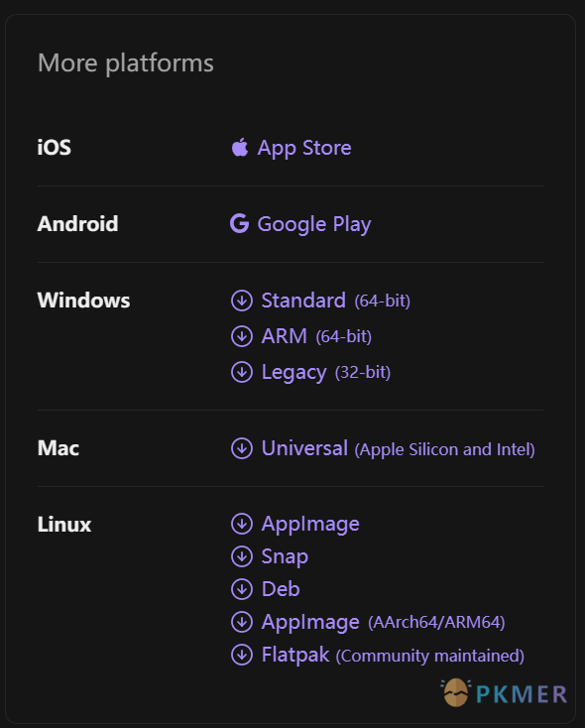Click download arrow icon beside Legacy 32-bit
The width and height of the screenshot is (585, 728).
[x=242, y=372]
